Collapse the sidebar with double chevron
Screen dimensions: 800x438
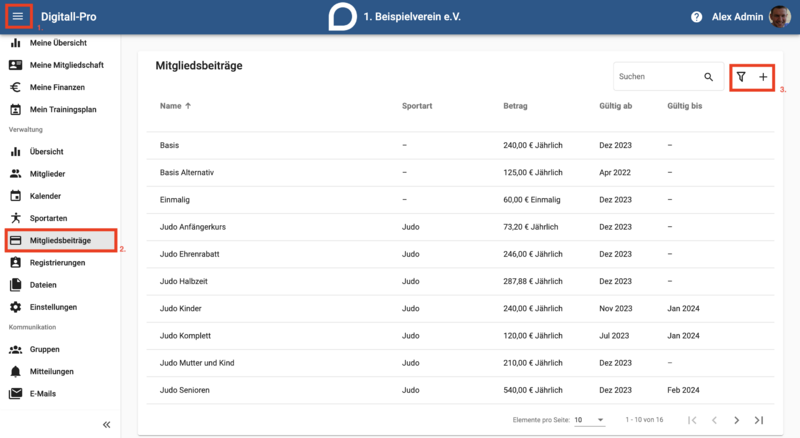click(106, 425)
